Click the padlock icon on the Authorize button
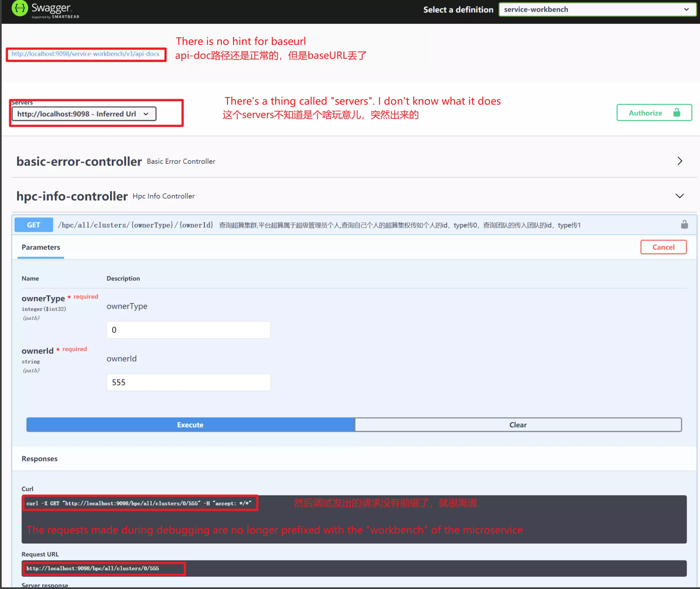 pos(677,112)
